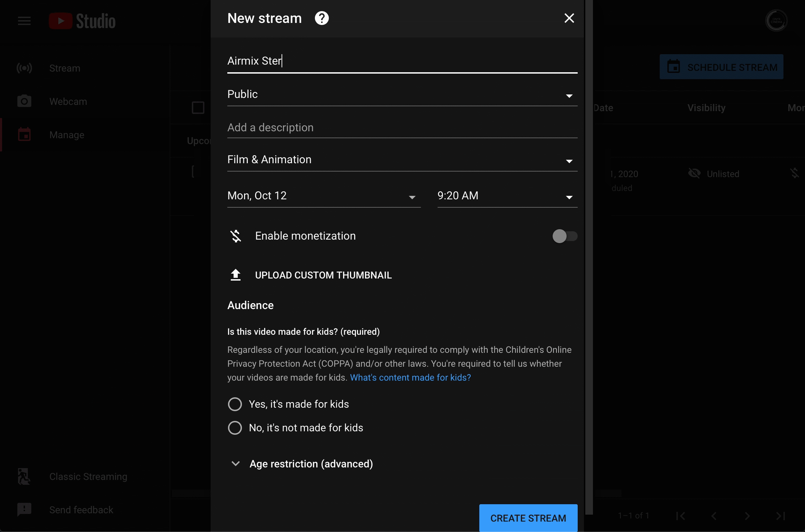This screenshot has height=532, width=805.
Task: Click the upload custom thumbnail arrow icon
Action: tap(236, 275)
